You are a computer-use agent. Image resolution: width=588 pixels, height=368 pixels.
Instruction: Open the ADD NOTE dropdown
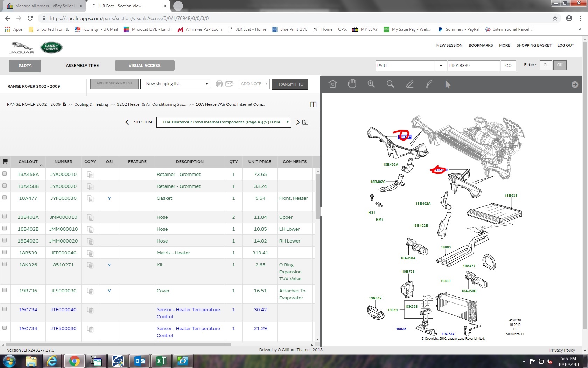pyautogui.click(x=254, y=84)
